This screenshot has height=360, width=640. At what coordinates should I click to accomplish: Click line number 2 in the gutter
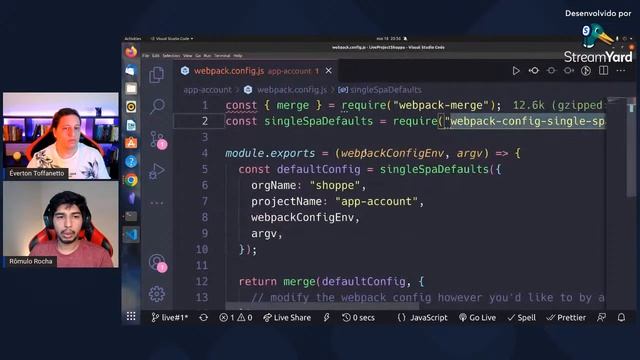point(204,121)
